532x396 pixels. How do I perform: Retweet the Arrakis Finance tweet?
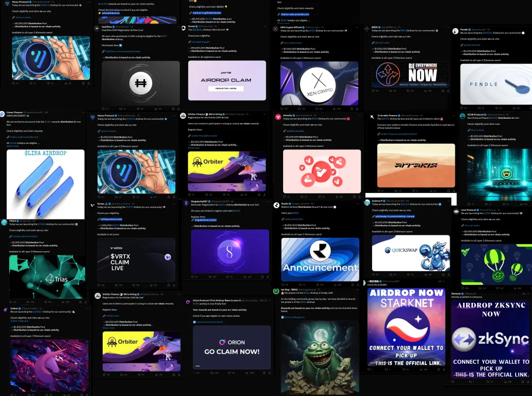point(396,190)
